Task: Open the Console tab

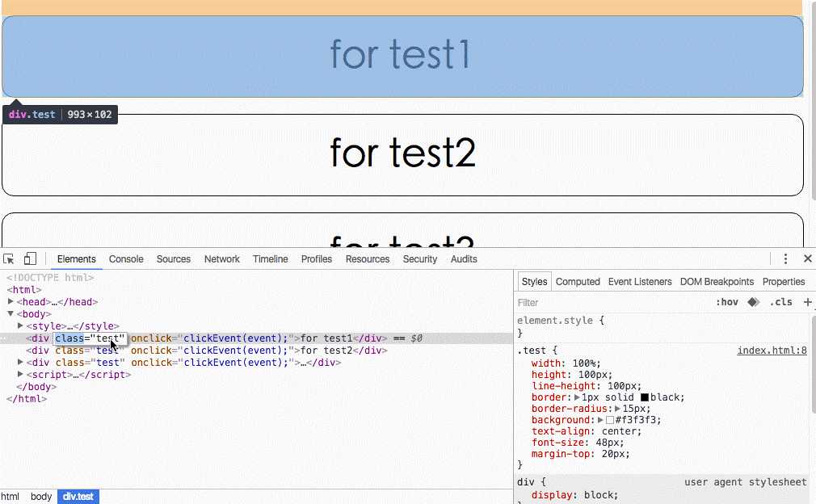Action: click(126, 259)
